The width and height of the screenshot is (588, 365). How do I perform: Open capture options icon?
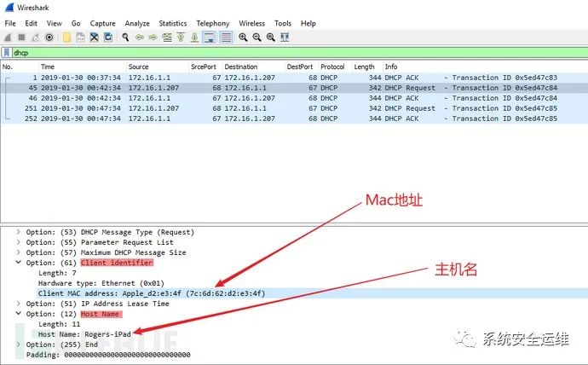coord(49,38)
